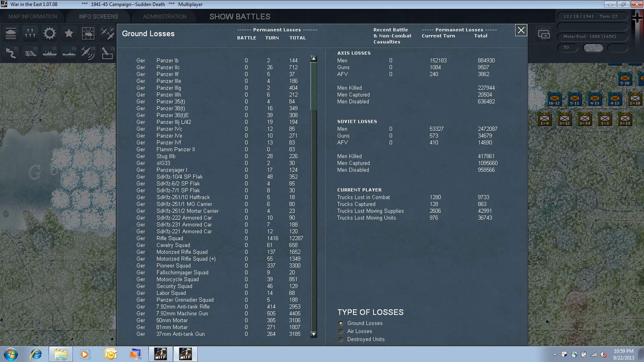
Task: Open the MAP INFORMATION tab
Action: point(33,16)
